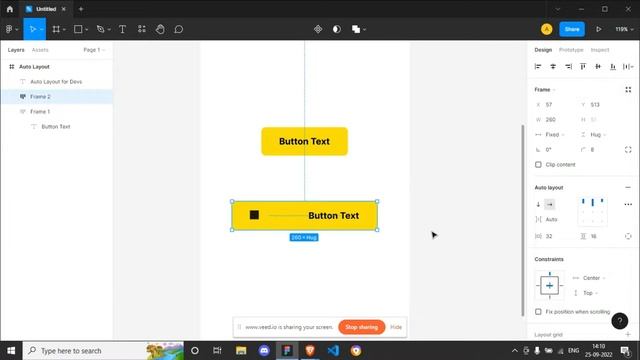Align selection horizontal centers
The height and width of the screenshot is (360, 640).
point(553,67)
